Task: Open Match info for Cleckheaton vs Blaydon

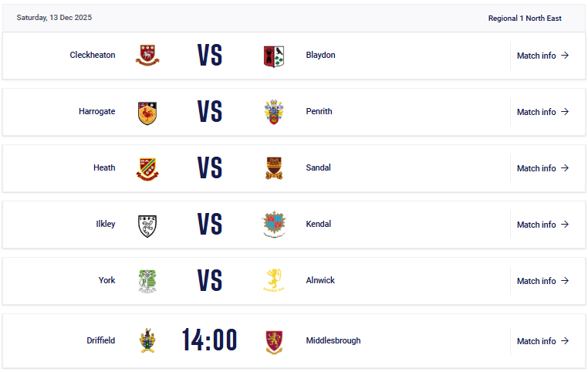Action: coord(542,56)
